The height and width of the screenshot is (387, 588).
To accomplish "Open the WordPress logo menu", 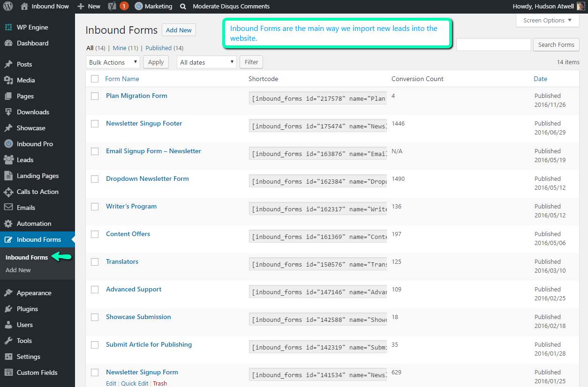I will click(8, 7).
